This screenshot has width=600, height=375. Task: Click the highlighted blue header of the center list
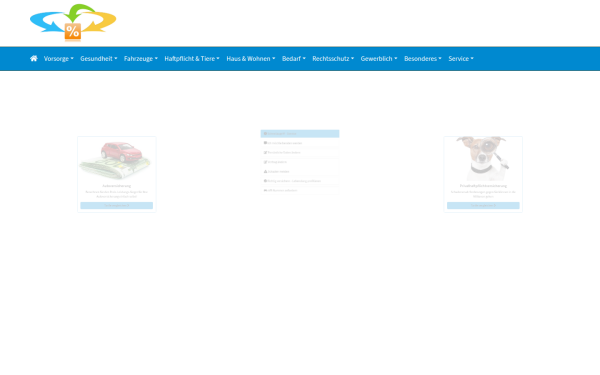[x=300, y=134]
